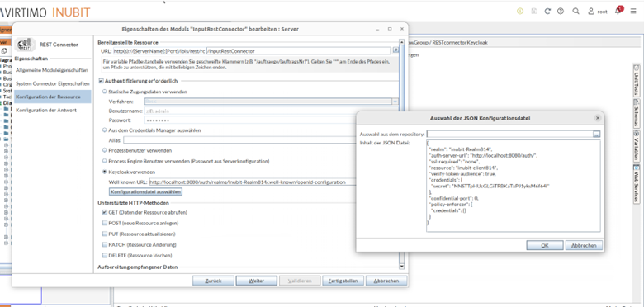Click the Passwort input field
The width and height of the screenshot is (644, 307).
coord(250,120)
